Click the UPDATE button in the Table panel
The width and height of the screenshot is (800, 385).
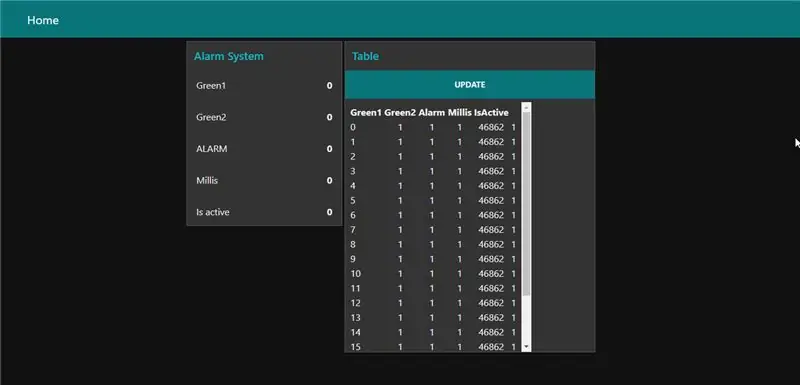469,85
